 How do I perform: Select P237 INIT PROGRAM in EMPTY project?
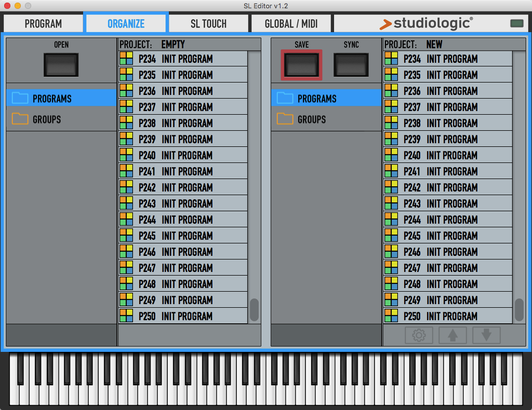(183, 107)
